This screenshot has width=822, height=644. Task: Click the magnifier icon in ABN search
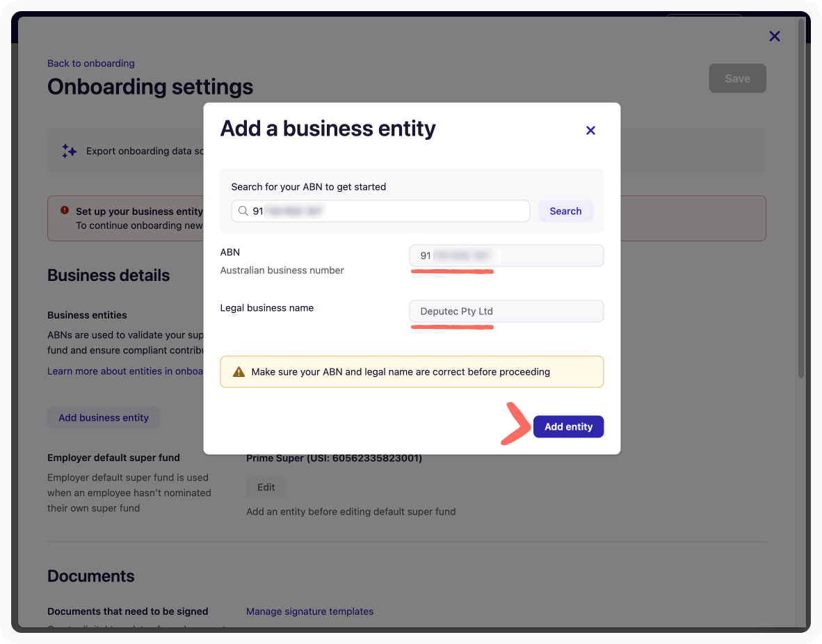[x=243, y=211]
